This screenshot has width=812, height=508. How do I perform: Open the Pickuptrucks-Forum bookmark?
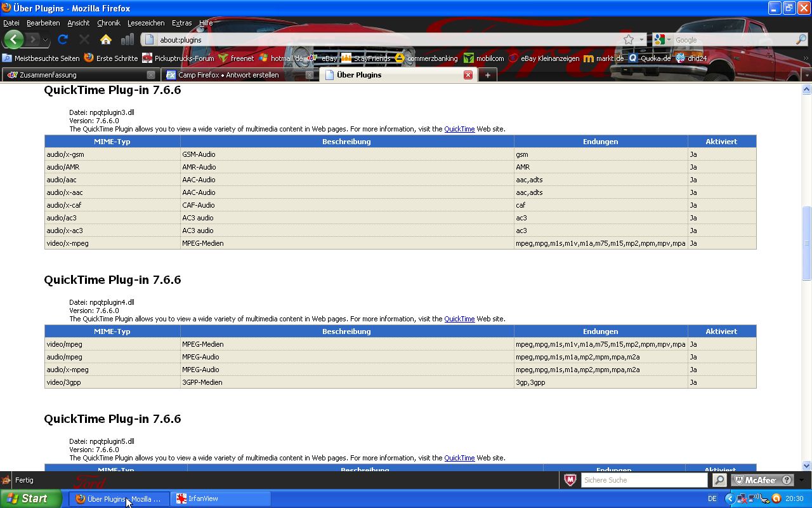pos(178,58)
